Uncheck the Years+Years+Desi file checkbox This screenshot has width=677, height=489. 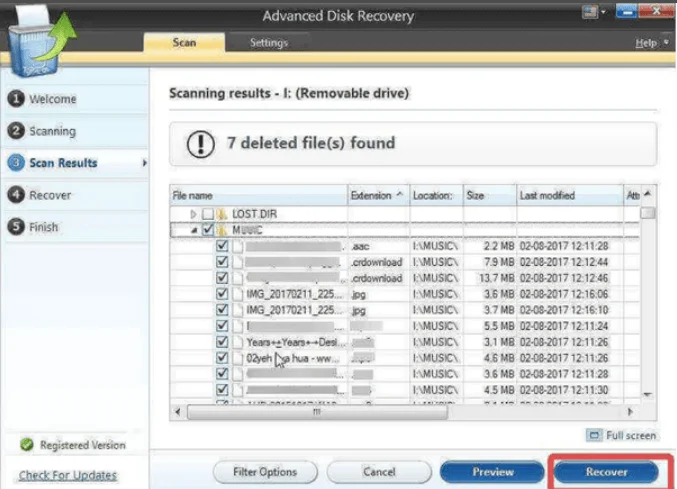click(x=222, y=342)
